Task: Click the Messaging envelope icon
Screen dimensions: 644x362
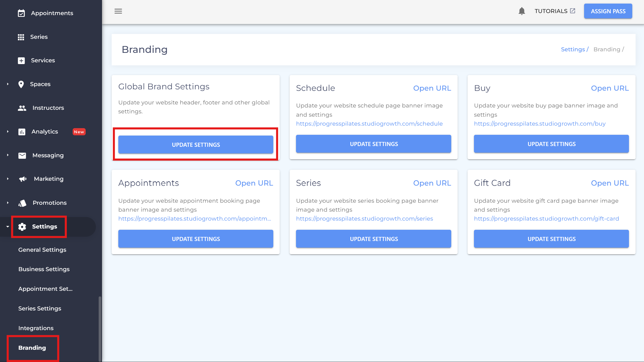Action: [x=22, y=155]
